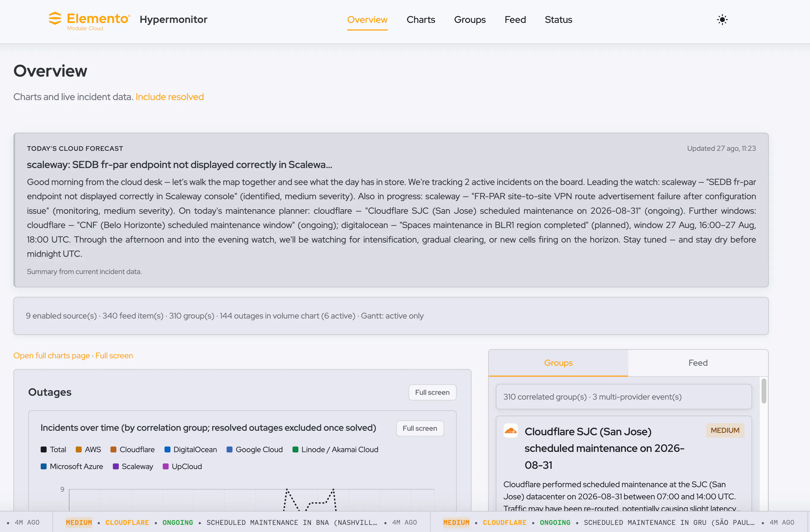Click the 310 correlated group(s) summary text
This screenshot has width=810, height=532.
tap(592, 397)
